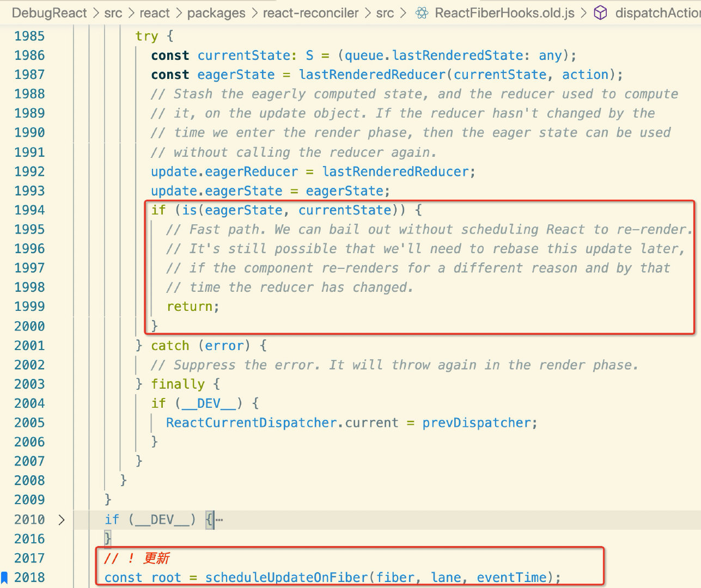
Task: Click the cube symbol icon before dispatchAction
Action: (600, 13)
